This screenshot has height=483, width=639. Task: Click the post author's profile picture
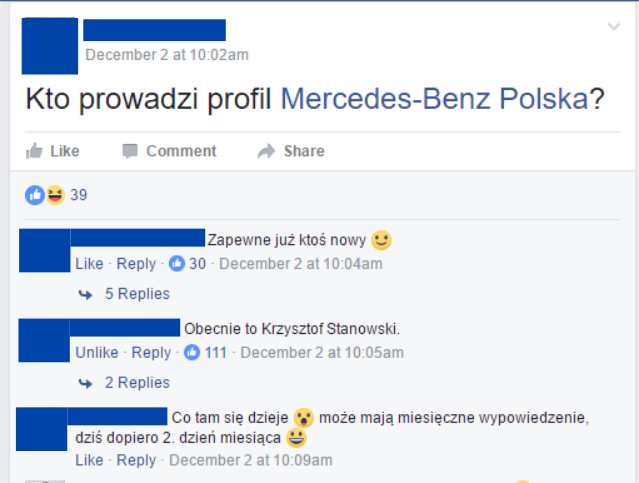tap(50, 46)
